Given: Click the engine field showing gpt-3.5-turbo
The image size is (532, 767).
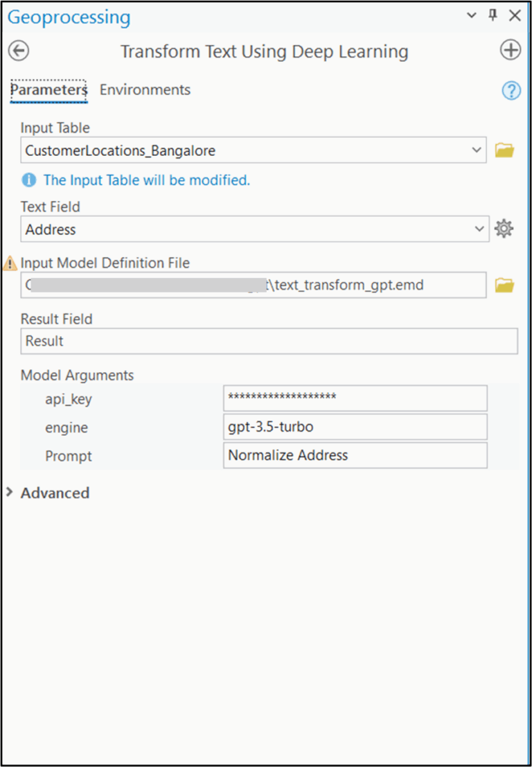Looking at the screenshot, I should click(355, 427).
